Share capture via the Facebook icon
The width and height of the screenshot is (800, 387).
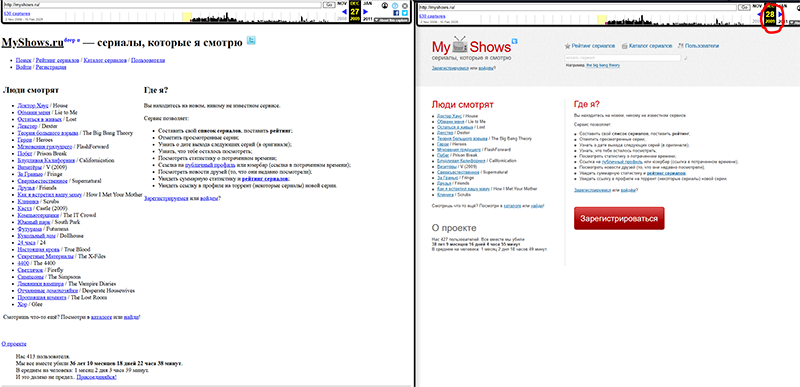point(396,13)
